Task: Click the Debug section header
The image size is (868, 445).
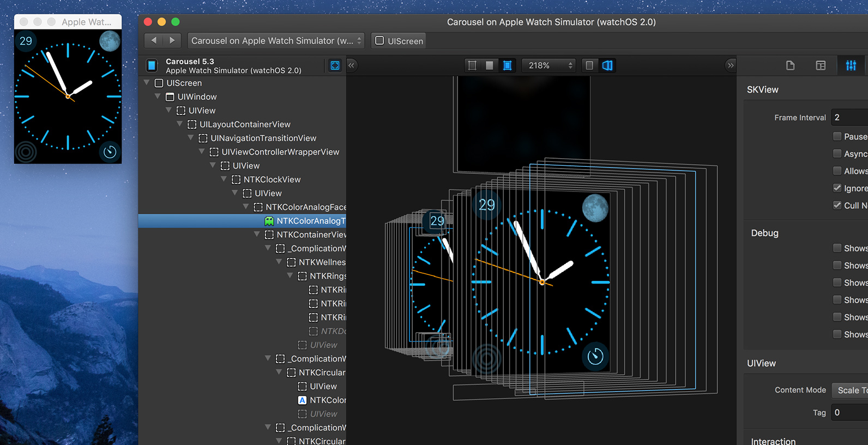Action: [x=764, y=233]
